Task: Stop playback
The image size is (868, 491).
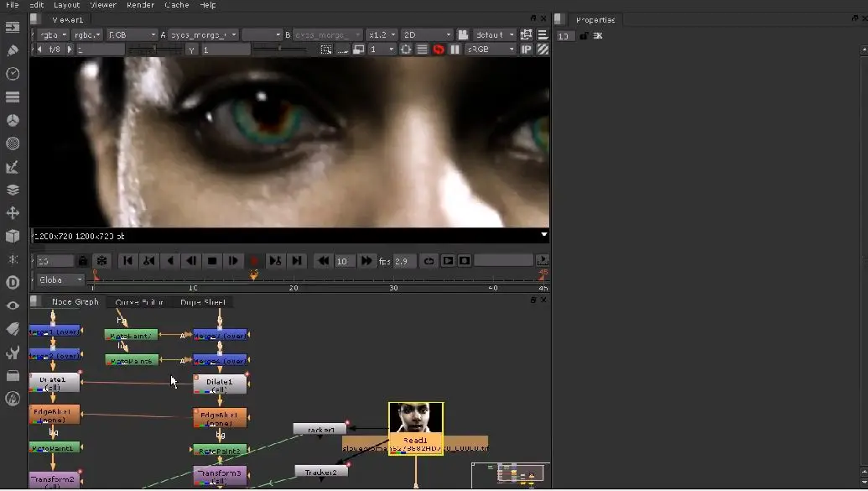Action: click(x=212, y=260)
